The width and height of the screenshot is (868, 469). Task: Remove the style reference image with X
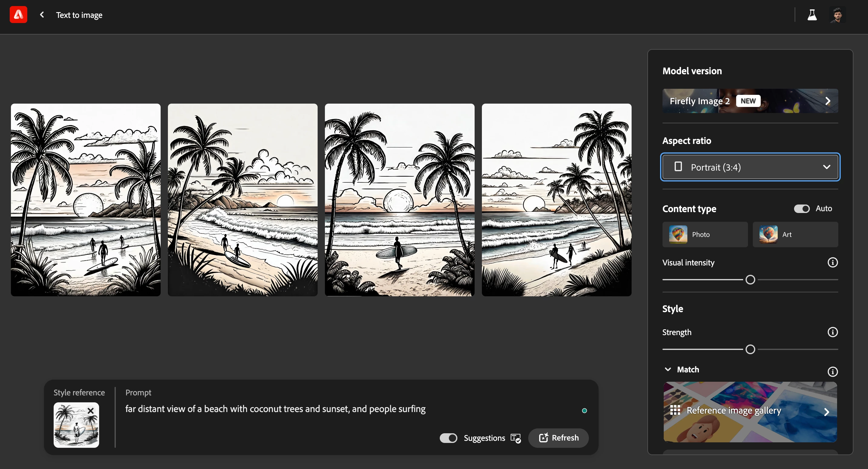[x=91, y=411]
